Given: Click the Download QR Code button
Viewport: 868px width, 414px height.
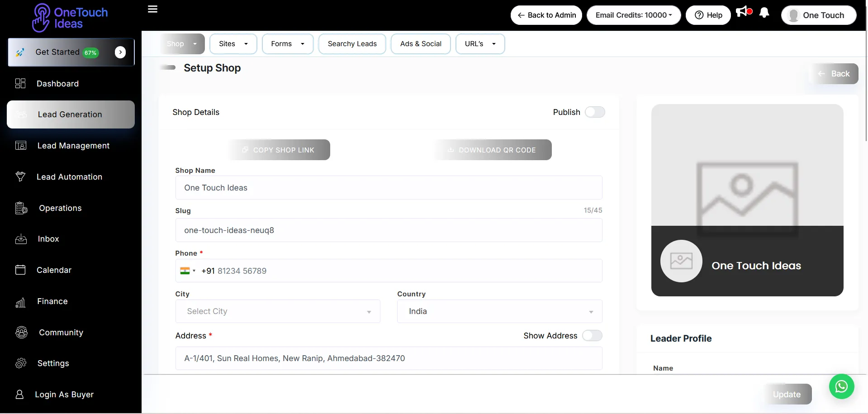Looking at the screenshot, I should (x=492, y=150).
